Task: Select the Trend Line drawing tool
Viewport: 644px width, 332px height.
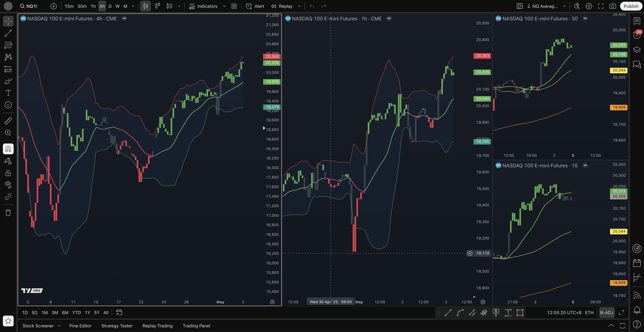Action: [8, 33]
